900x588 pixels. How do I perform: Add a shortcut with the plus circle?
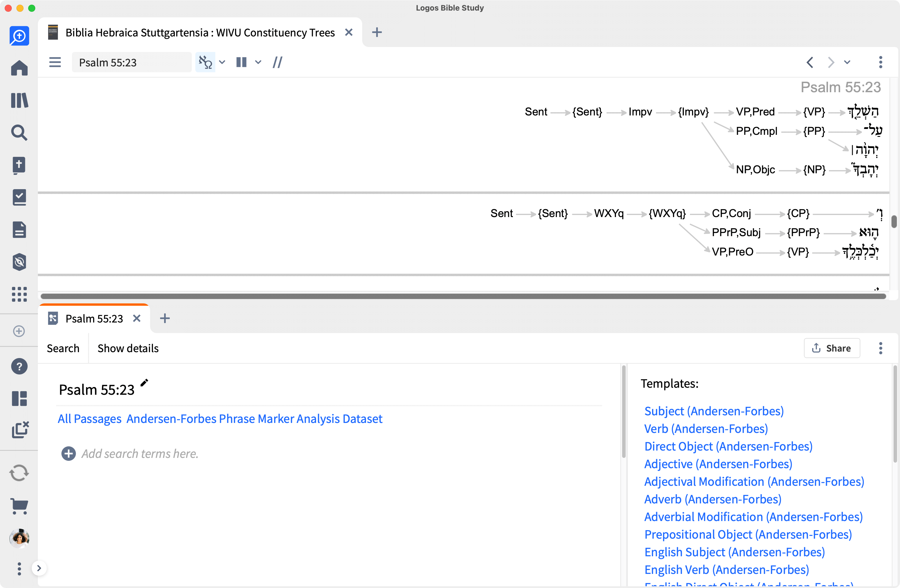19,331
